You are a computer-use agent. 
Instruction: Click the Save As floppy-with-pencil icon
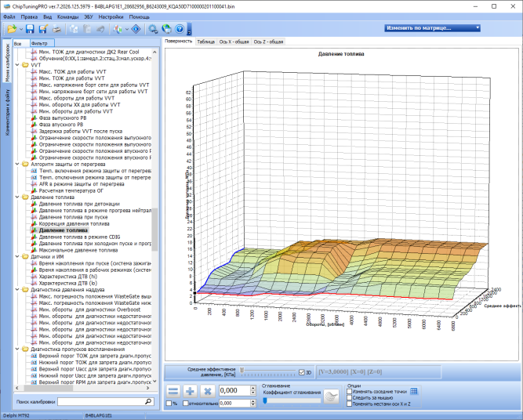pos(43,29)
